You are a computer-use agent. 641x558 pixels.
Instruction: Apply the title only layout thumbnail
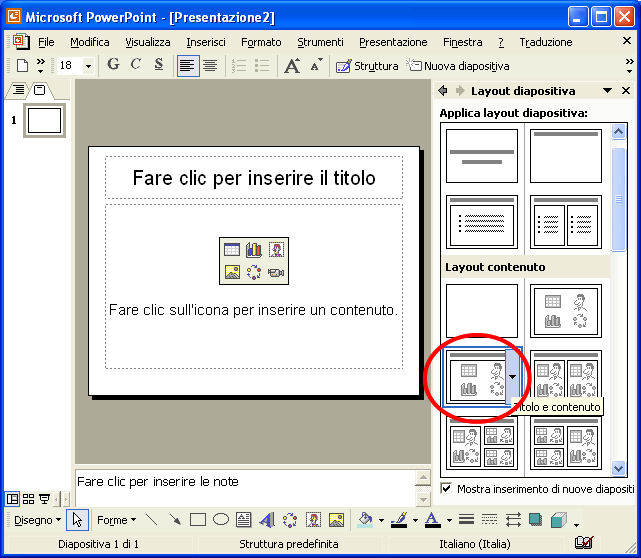566,156
